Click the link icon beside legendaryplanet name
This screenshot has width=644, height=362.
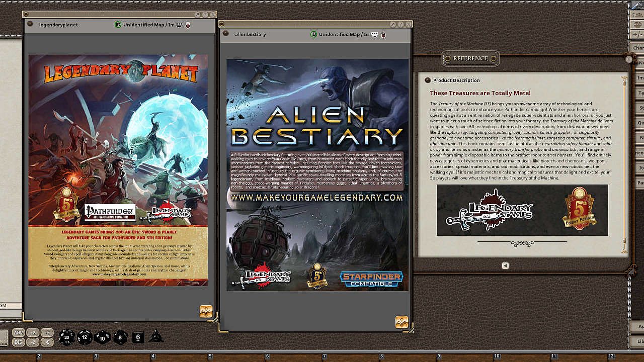click(30, 24)
